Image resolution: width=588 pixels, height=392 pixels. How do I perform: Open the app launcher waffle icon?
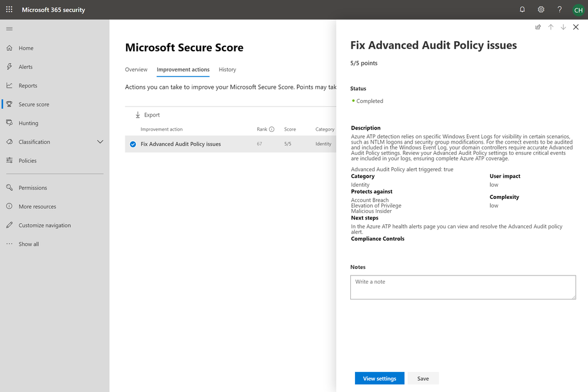(9, 9)
